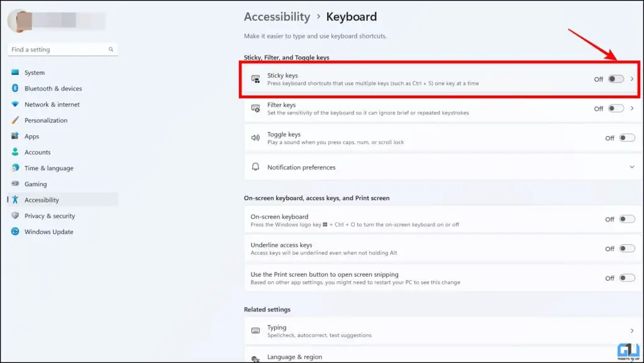
Task: Click the Privacy & security shield icon
Action: pyautogui.click(x=15, y=216)
